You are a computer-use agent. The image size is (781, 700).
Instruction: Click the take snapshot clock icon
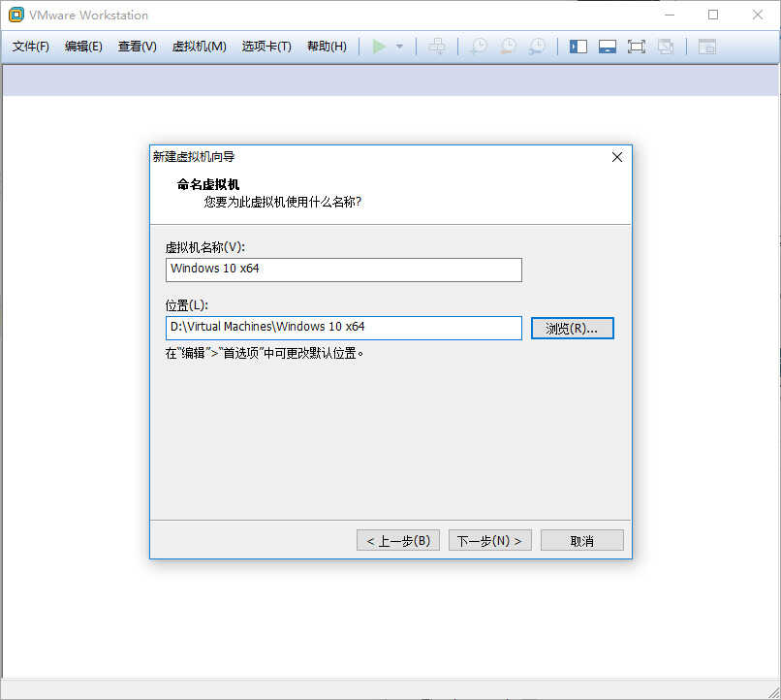tap(479, 47)
